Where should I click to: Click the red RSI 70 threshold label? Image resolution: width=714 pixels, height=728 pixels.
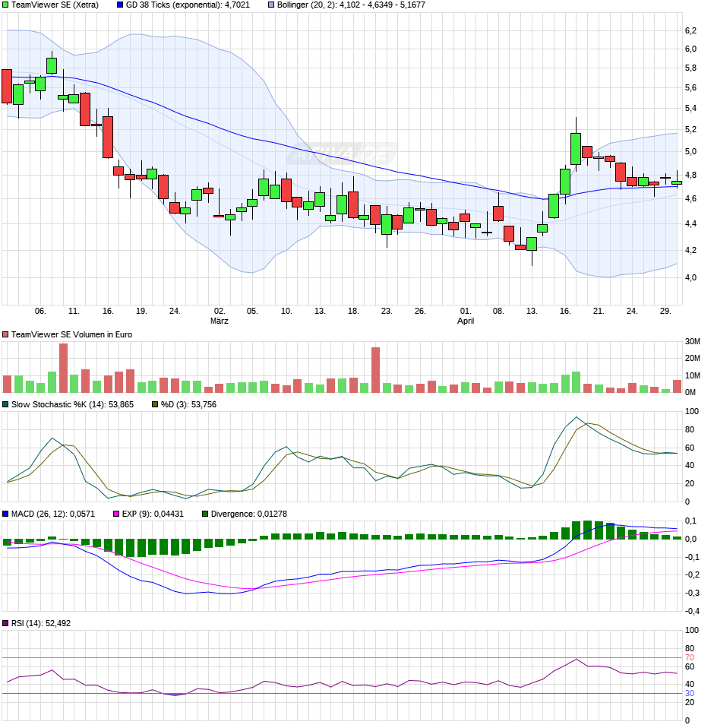tap(690, 658)
